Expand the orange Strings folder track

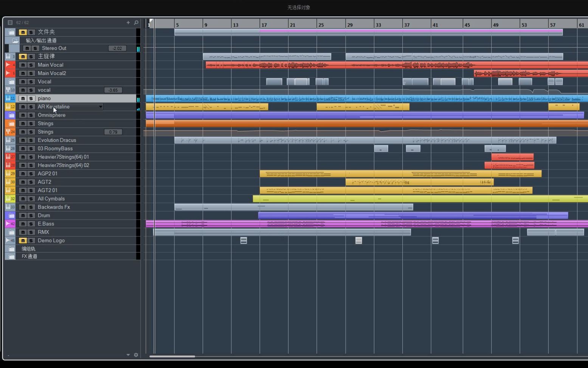(11, 123)
